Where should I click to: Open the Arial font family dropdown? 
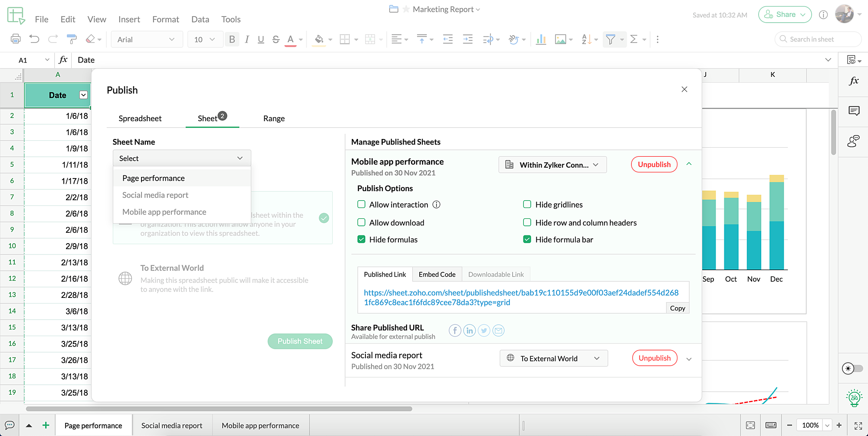146,40
